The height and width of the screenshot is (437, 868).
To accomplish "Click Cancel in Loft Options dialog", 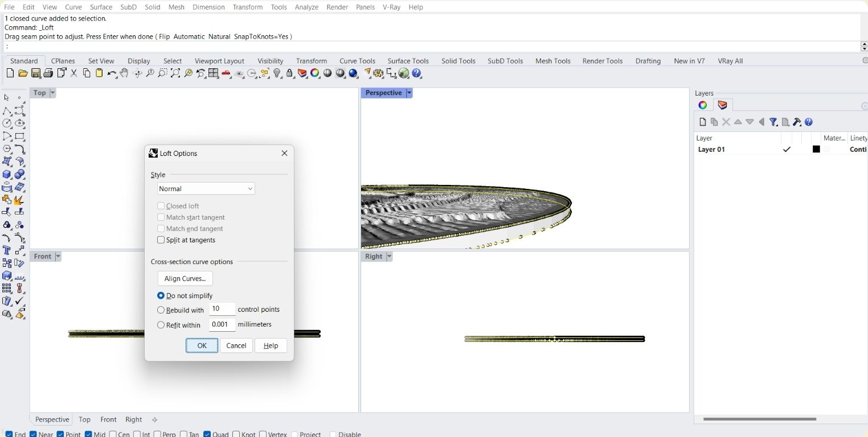I will [x=236, y=345].
